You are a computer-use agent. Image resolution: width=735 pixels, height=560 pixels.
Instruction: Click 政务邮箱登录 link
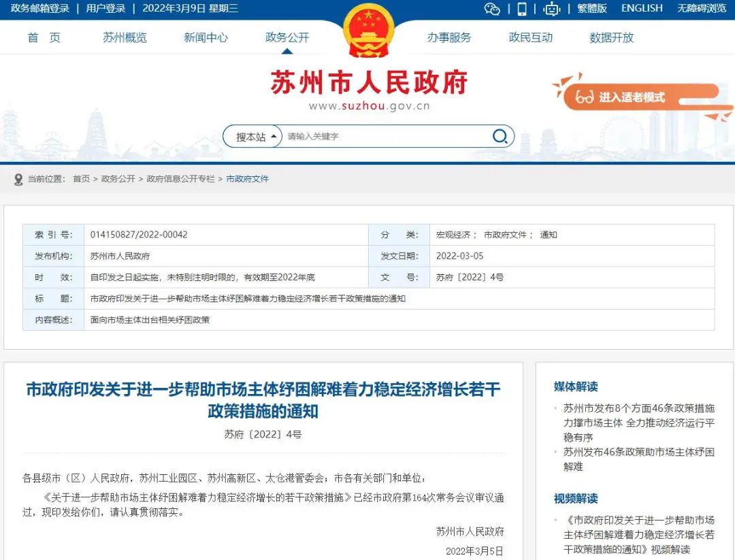(x=40, y=9)
